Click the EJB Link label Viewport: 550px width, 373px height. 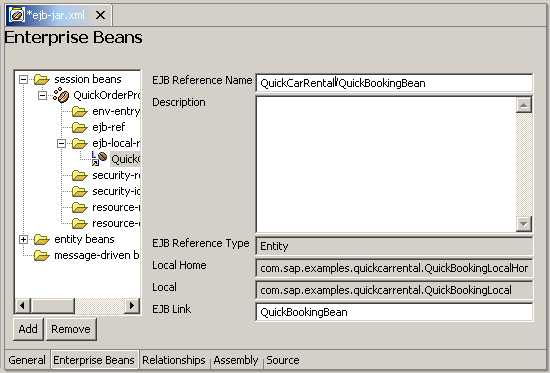point(172,309)
